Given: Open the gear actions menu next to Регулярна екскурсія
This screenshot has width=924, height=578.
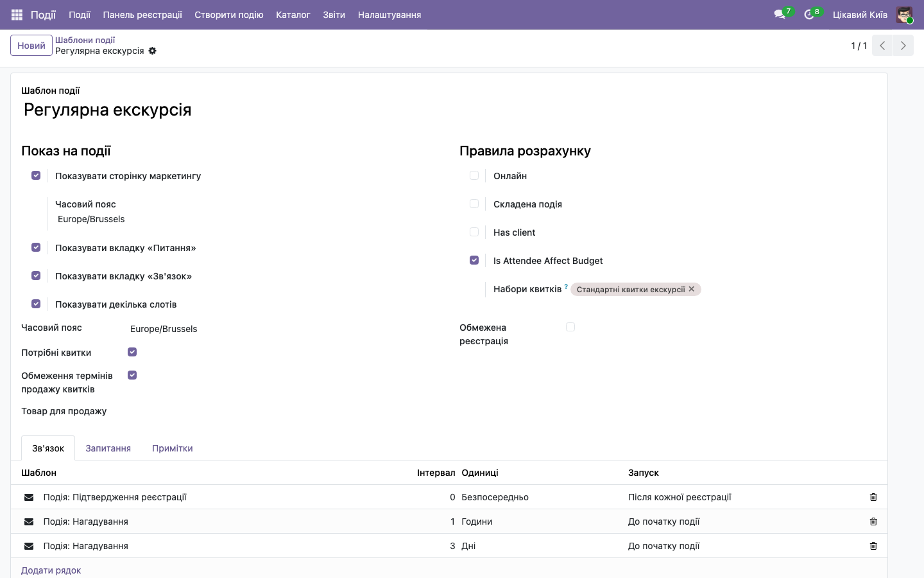Looking at the screenshot, I should point(153,51).
